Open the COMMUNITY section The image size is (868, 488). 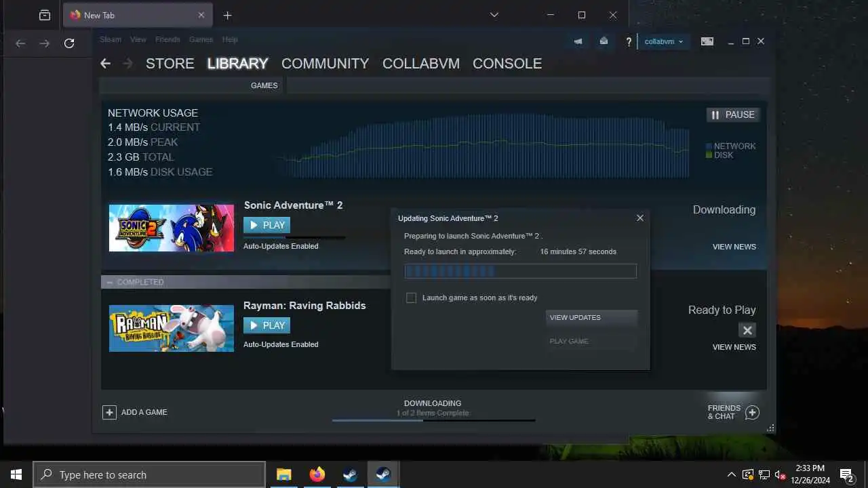325,63
